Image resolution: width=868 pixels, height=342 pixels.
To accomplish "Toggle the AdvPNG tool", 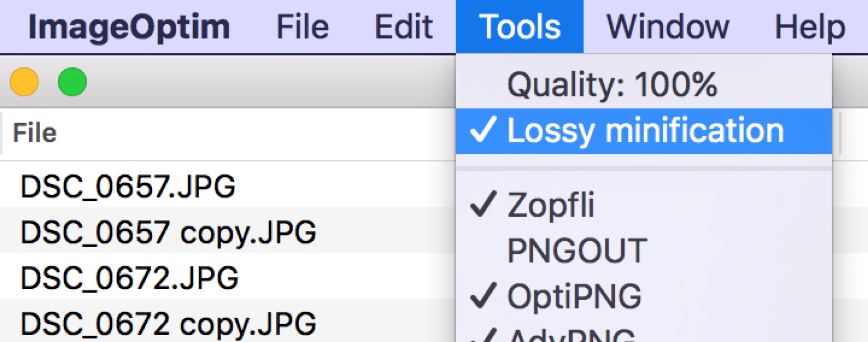I will [572, 335].
